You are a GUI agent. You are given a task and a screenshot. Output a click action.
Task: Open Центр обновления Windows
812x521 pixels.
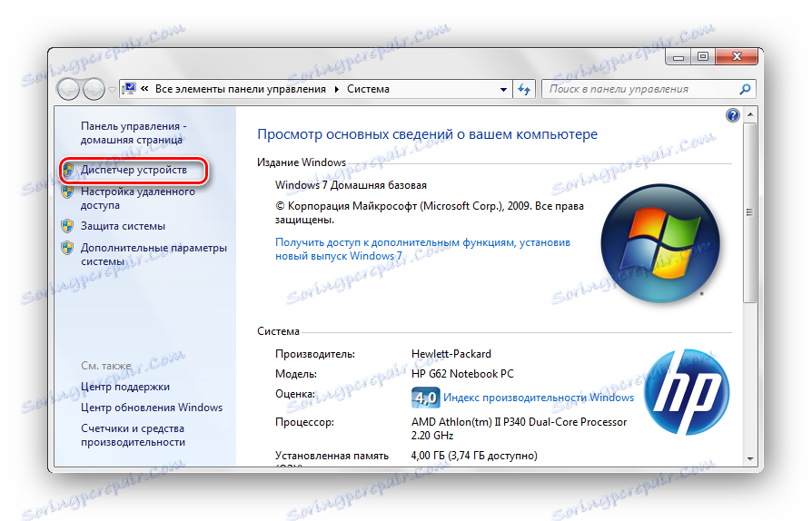[x=152, y=408]
